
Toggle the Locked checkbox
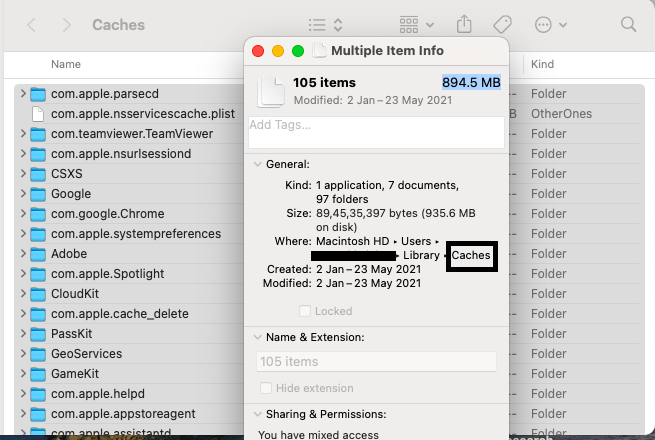(x=305, y=311)
